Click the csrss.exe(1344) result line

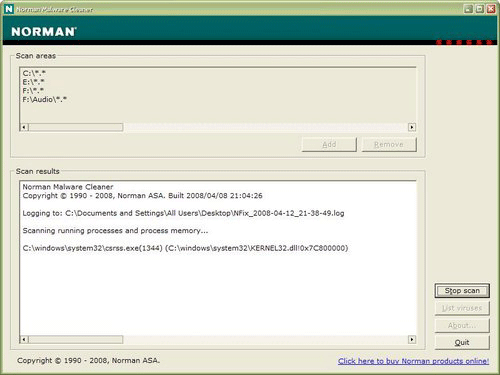pyautogui.click(x=185, y=248)
